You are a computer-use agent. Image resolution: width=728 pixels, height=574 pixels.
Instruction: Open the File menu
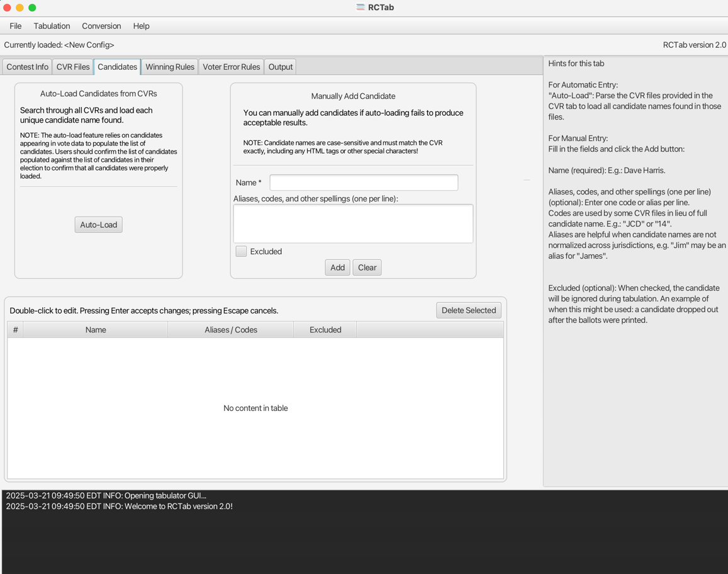coord(15,26)
